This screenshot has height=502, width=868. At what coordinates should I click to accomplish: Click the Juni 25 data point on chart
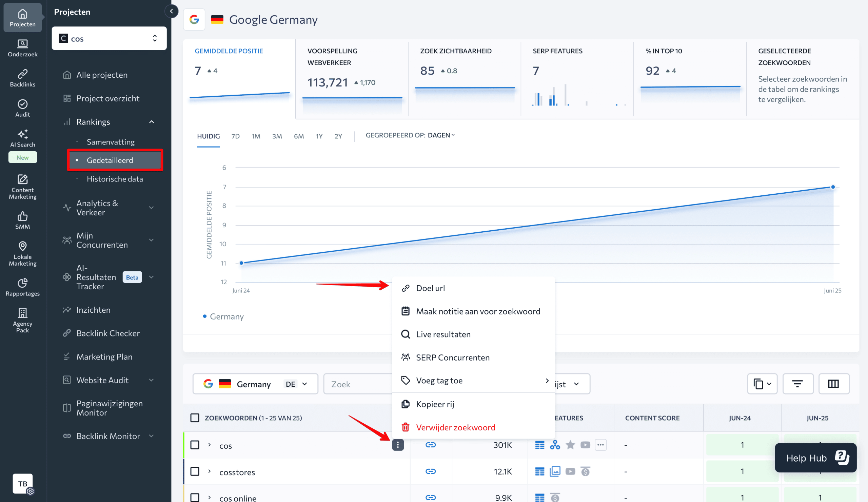pyautogui.click(x=833, y=187)
